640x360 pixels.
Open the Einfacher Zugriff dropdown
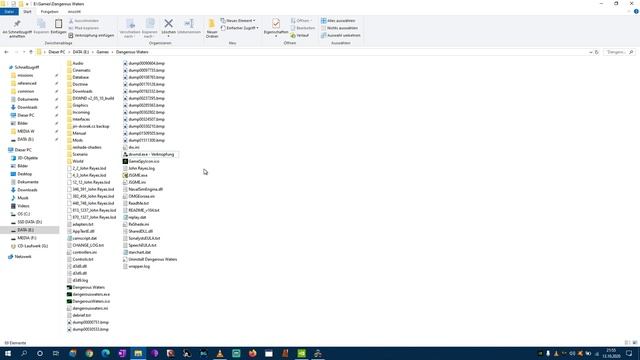tap(240, 28)
